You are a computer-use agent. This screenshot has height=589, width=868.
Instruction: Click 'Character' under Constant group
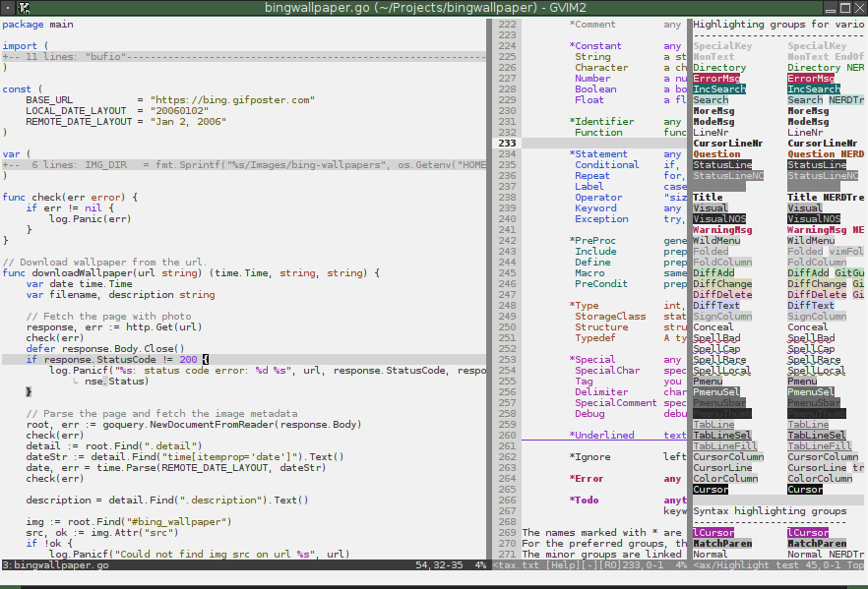(601, 68)
